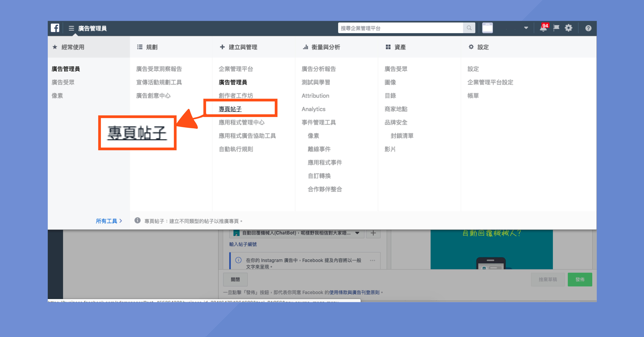Click the business account avatar icon

[487, 28]
